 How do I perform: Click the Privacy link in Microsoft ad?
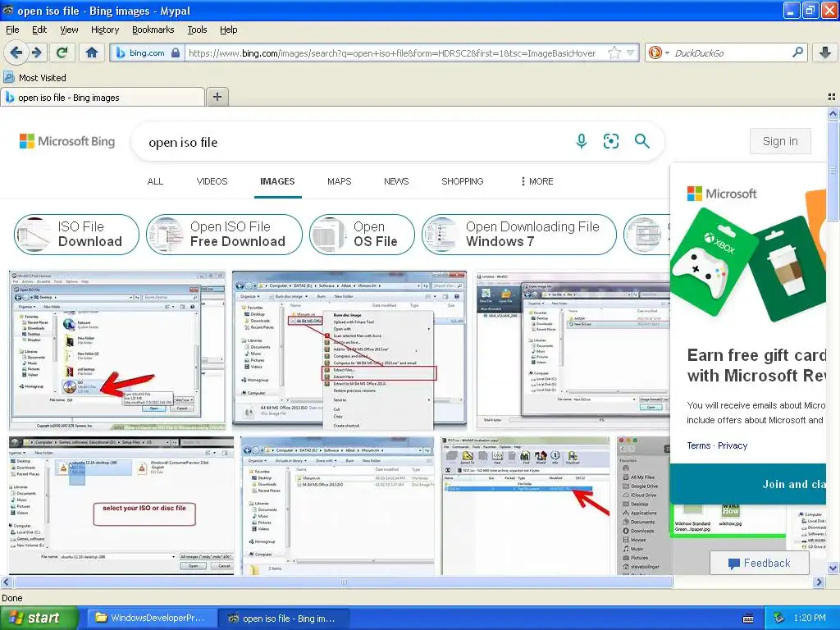733,445
